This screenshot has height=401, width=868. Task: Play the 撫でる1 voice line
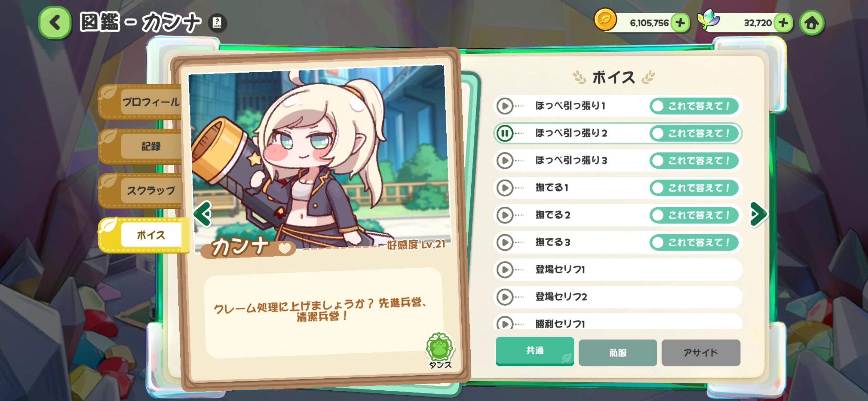[505, 188]
